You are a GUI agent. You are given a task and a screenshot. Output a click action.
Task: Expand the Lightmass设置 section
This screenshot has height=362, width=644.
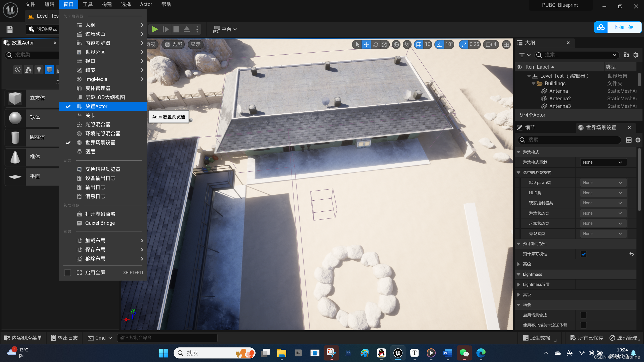(x=518, y=284)
